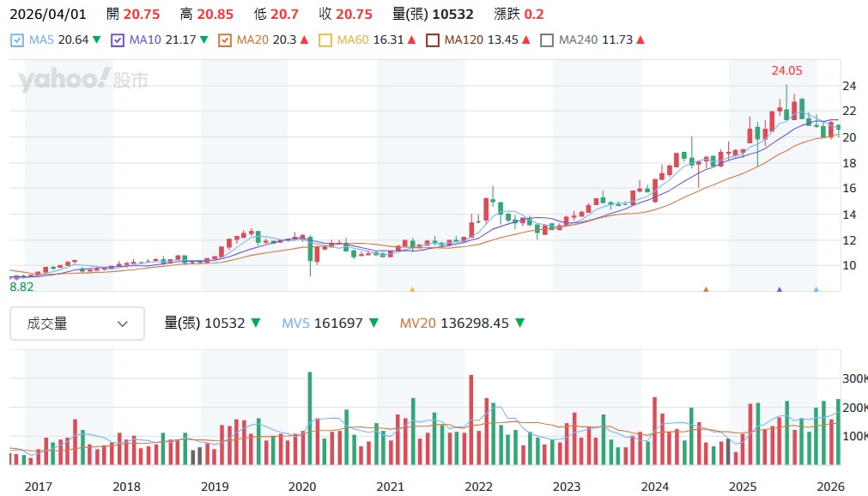Check the MA120 moving average box

coord(432,39)
